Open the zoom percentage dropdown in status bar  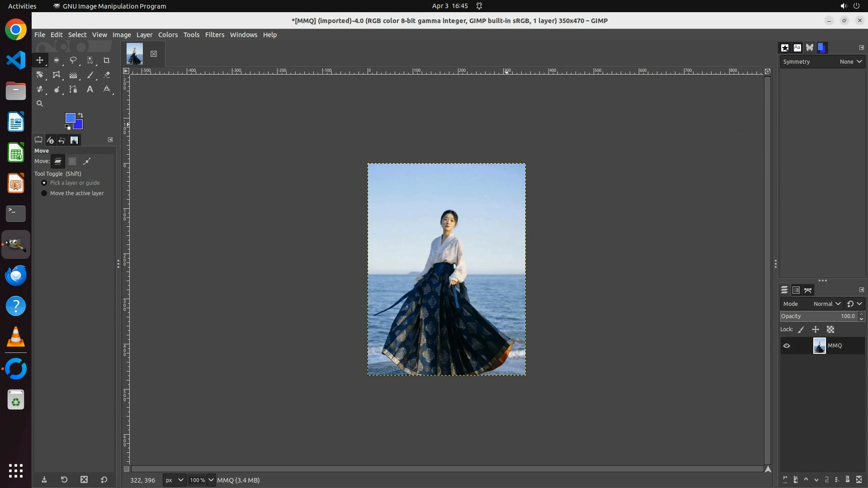[211, 480]
